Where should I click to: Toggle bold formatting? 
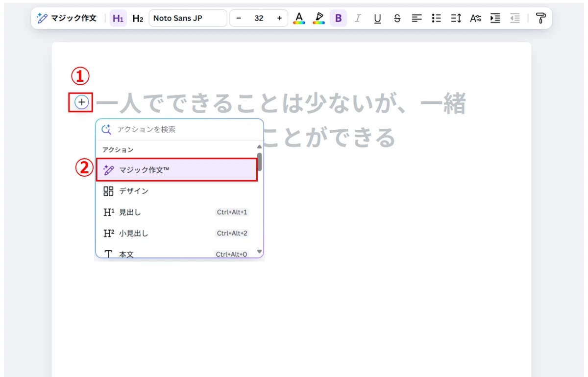point(338,18)
